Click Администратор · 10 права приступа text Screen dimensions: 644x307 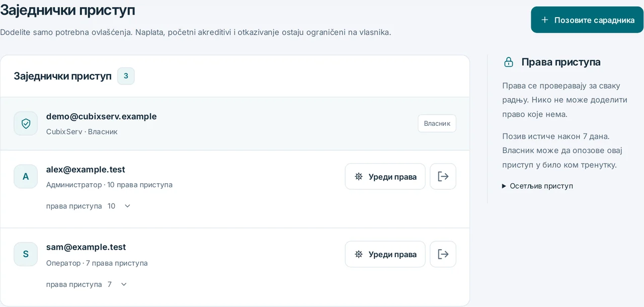pos(109,185)
